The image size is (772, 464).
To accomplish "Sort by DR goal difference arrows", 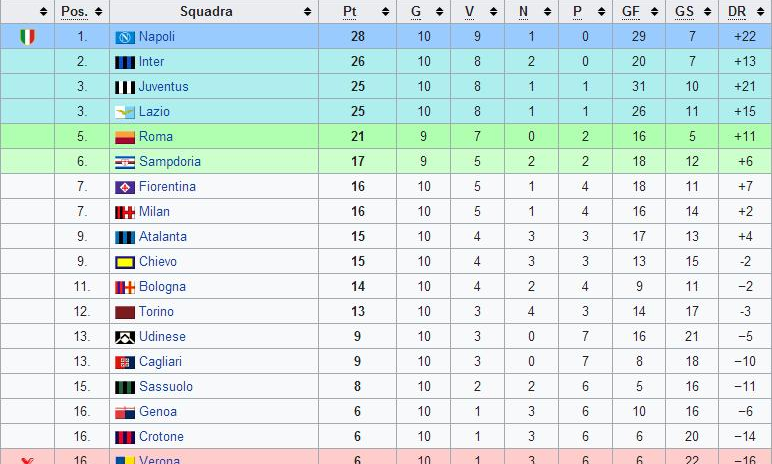I will 761,11.
